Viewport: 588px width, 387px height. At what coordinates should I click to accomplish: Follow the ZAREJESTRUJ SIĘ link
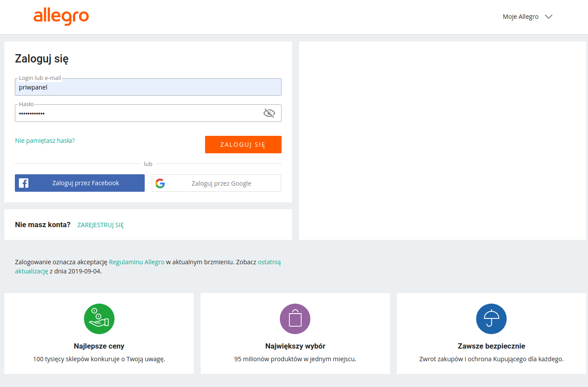pos(101,225)
